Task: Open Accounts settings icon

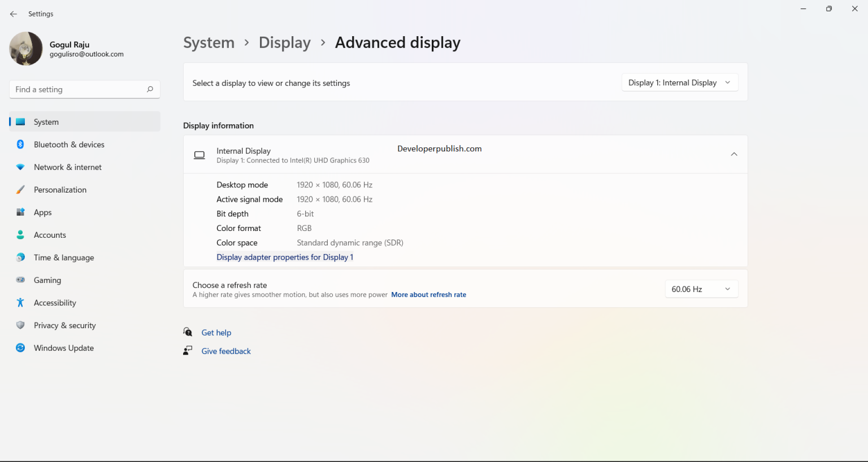Action: point(20,235)
